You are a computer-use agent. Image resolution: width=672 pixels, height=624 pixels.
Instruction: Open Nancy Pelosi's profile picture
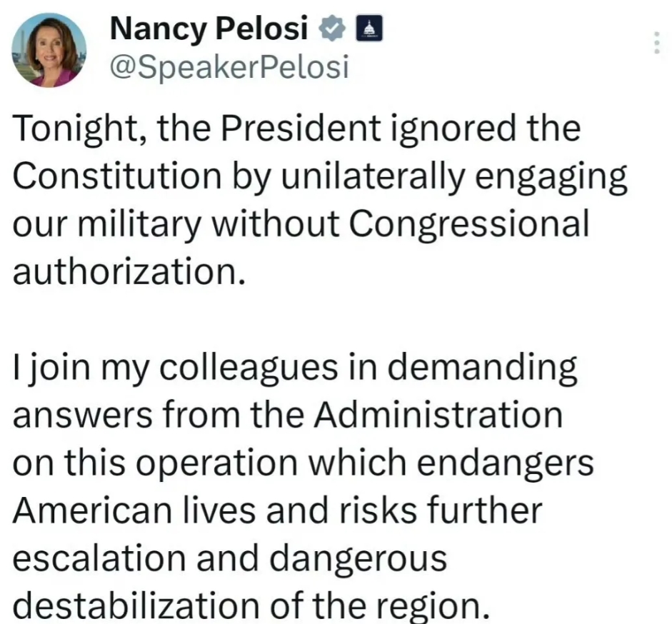click(x=49, y=50)
